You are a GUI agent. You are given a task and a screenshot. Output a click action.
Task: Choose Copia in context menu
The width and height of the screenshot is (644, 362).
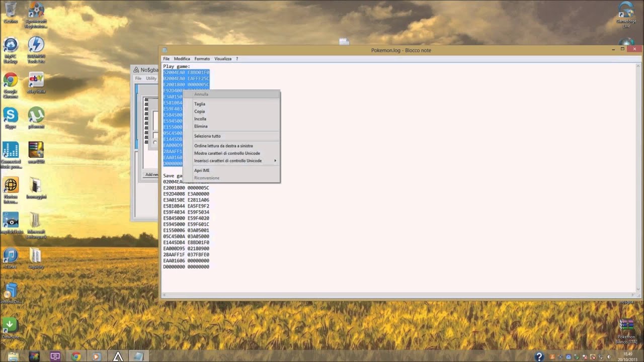pos(231,112)
